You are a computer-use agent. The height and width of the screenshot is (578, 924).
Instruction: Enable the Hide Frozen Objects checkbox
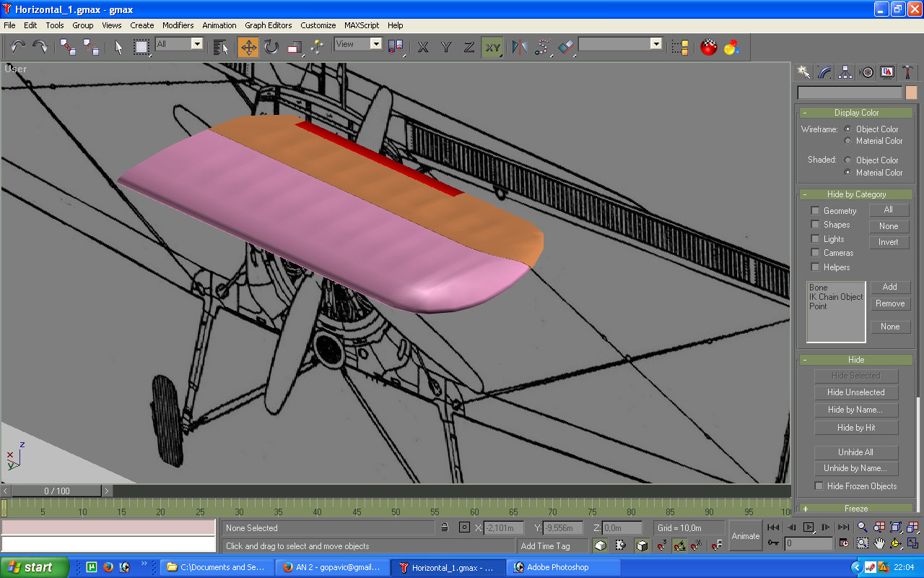tap(819, 486)
